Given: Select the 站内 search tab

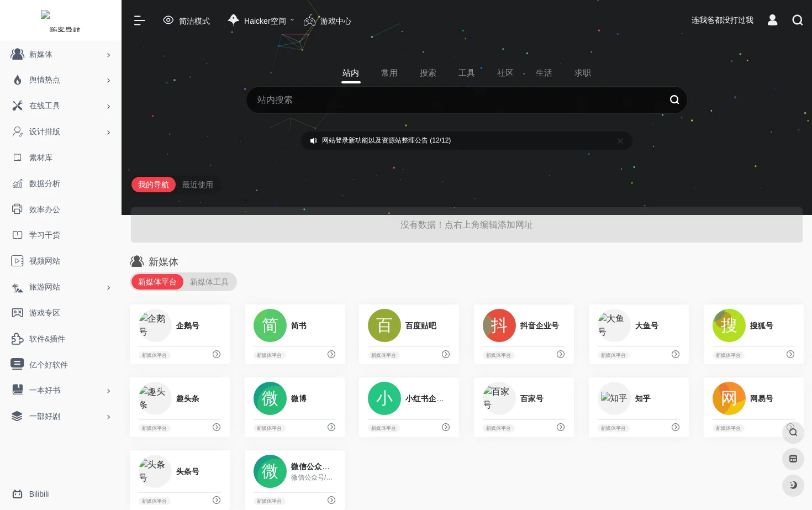Looking at the screenshot, I should tap(351, 73).
